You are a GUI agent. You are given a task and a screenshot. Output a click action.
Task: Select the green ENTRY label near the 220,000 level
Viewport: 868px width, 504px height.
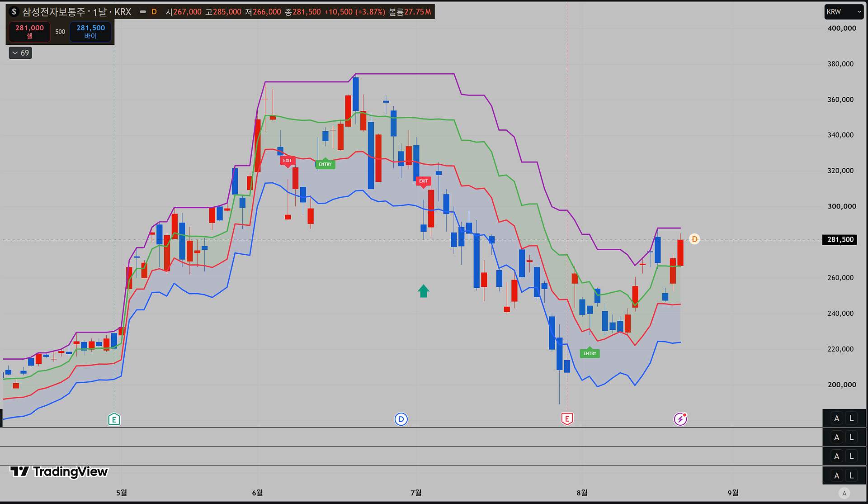pyautogui.click(x=590, y=353)
